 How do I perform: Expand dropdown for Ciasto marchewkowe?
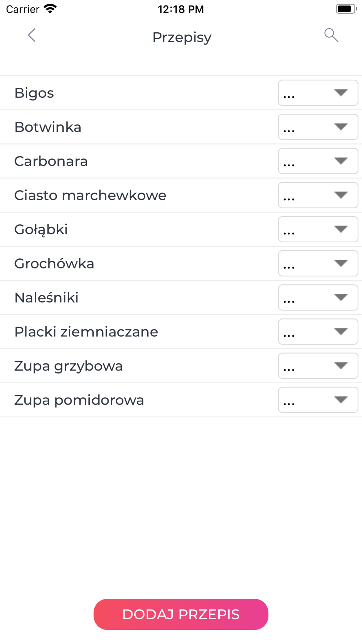pos(318,195)
